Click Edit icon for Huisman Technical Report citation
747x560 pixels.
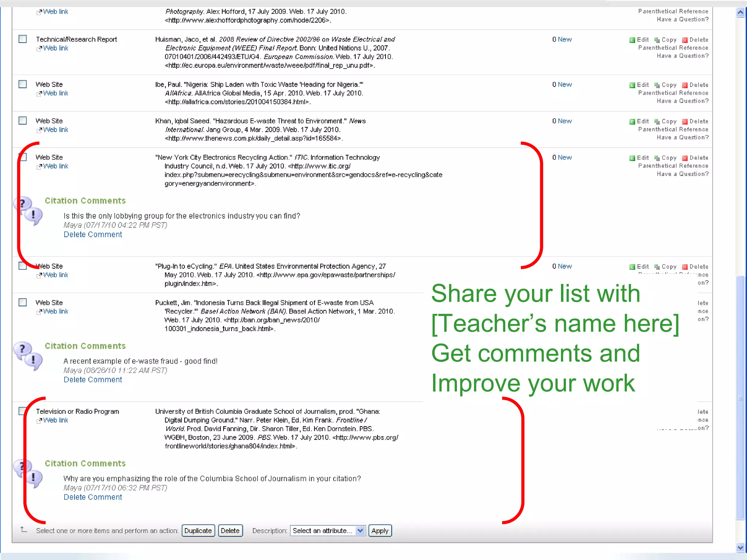coord(632,40)
